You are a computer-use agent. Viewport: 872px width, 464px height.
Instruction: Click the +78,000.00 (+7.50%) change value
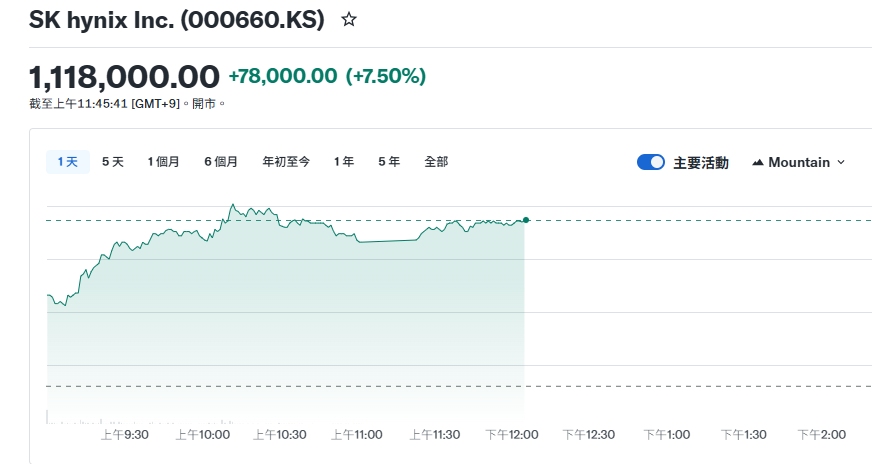327,76
